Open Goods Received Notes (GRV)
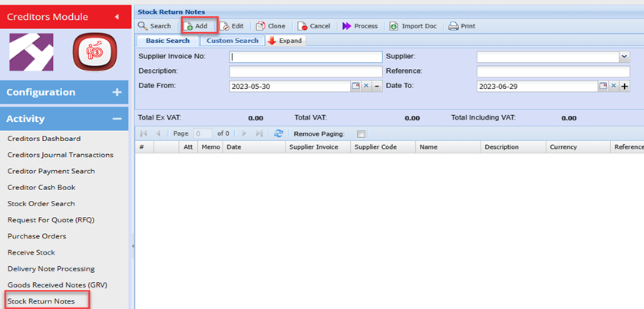 click(58, 284)
